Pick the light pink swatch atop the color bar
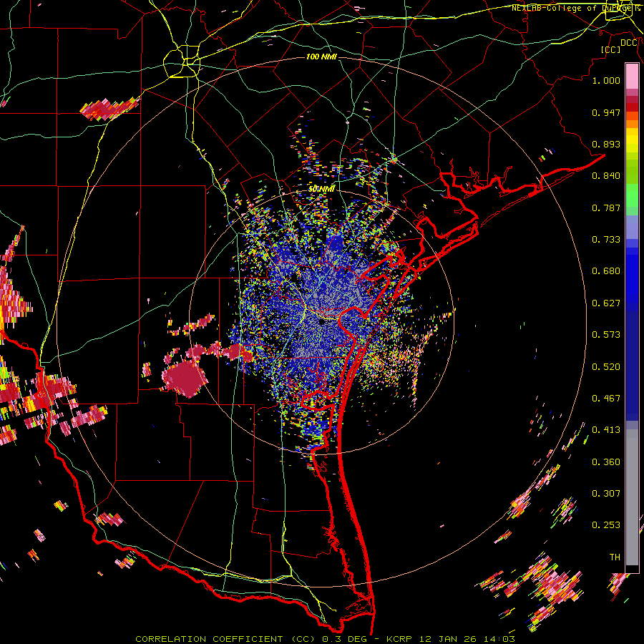Image resolution: width=644 pixels, height=644 pixels. click(632, 77)
